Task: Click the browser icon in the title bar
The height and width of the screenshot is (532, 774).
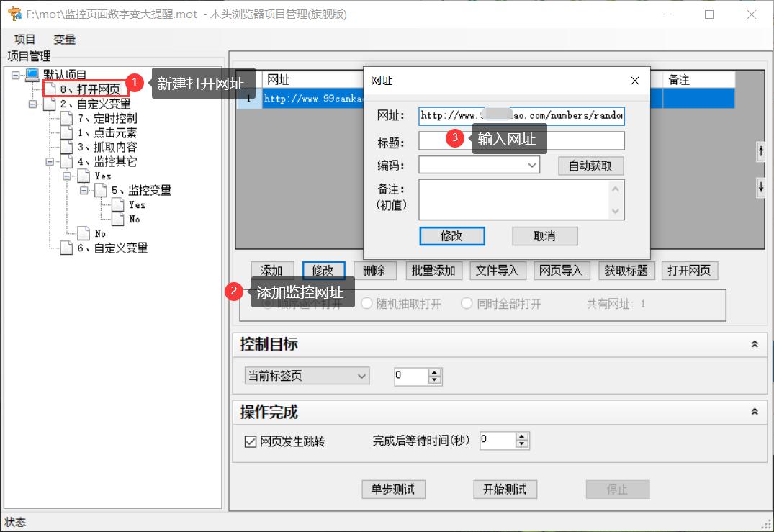Action: pyautogui.click(x=13, y=14)
